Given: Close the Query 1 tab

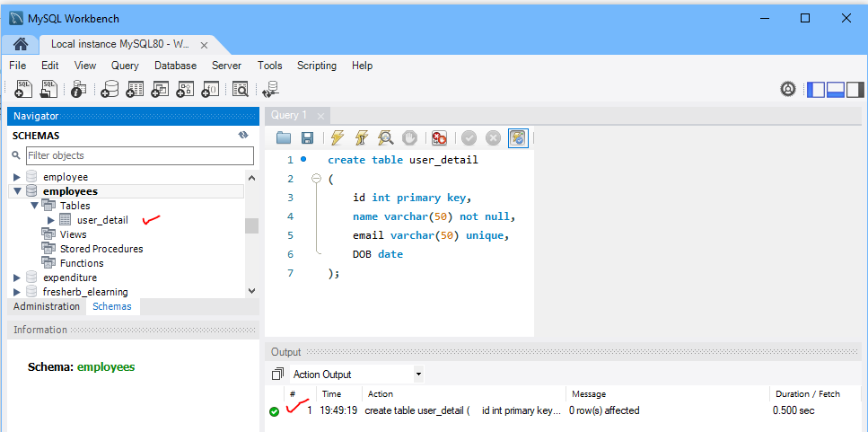Looking at the screenshot, I should (320, 117).
